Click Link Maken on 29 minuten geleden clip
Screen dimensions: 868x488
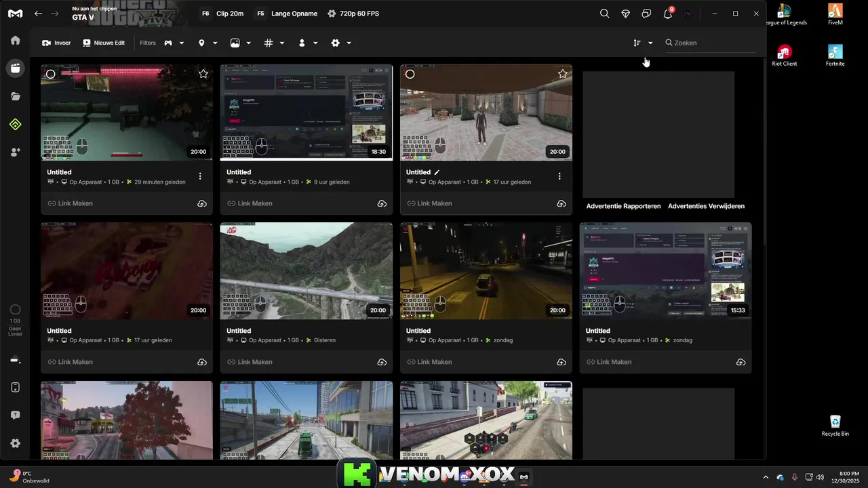pyautogui.click(x=70, y=203)
